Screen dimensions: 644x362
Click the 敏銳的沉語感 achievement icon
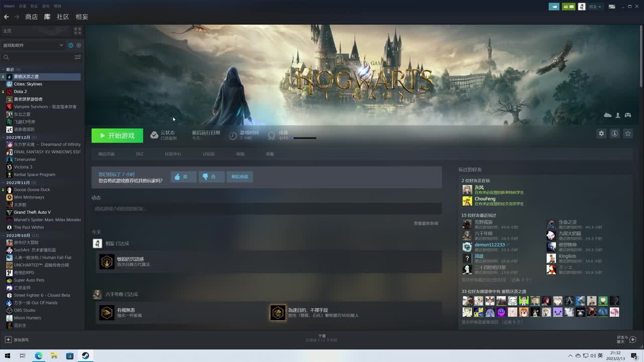point(107,261)
